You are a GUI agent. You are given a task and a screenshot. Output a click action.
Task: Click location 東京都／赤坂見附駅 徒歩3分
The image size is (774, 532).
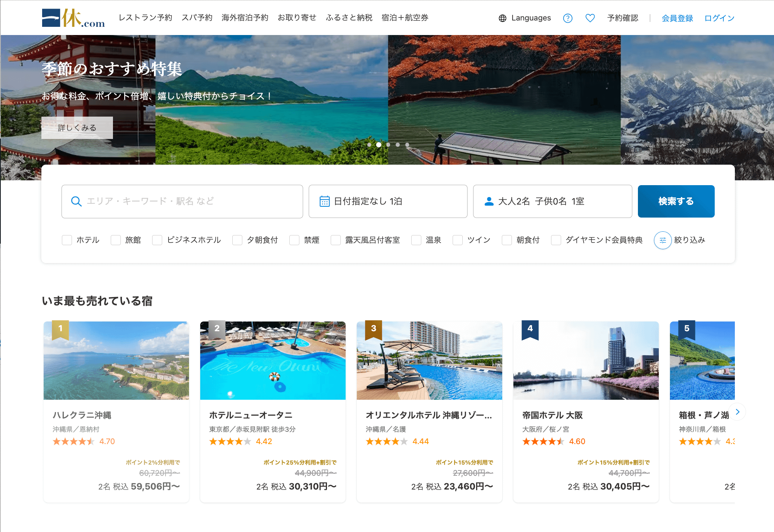point(252,429)
